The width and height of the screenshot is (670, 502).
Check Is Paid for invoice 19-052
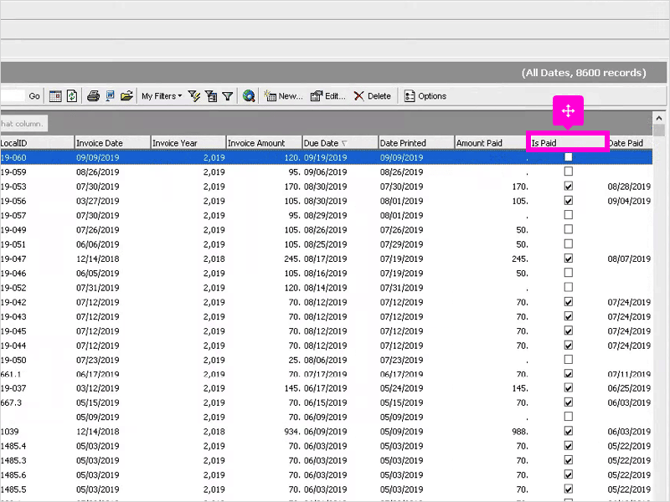(x=568, y=287)
